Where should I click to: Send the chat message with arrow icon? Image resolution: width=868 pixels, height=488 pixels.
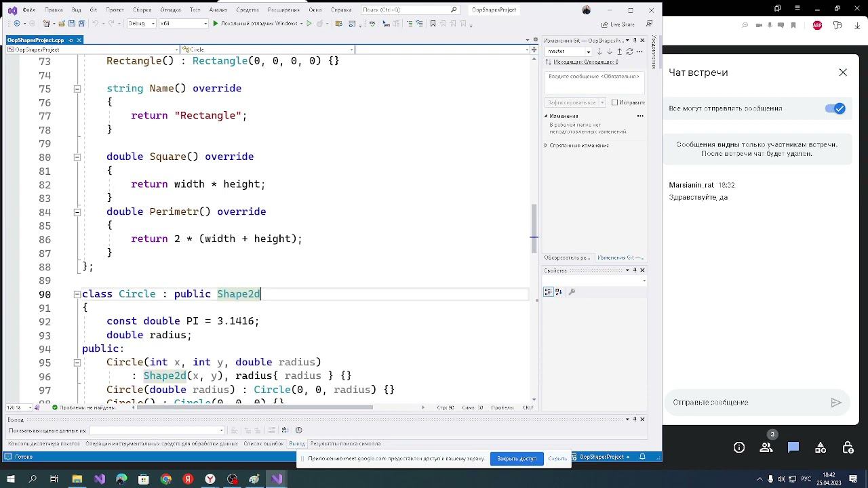836,403
